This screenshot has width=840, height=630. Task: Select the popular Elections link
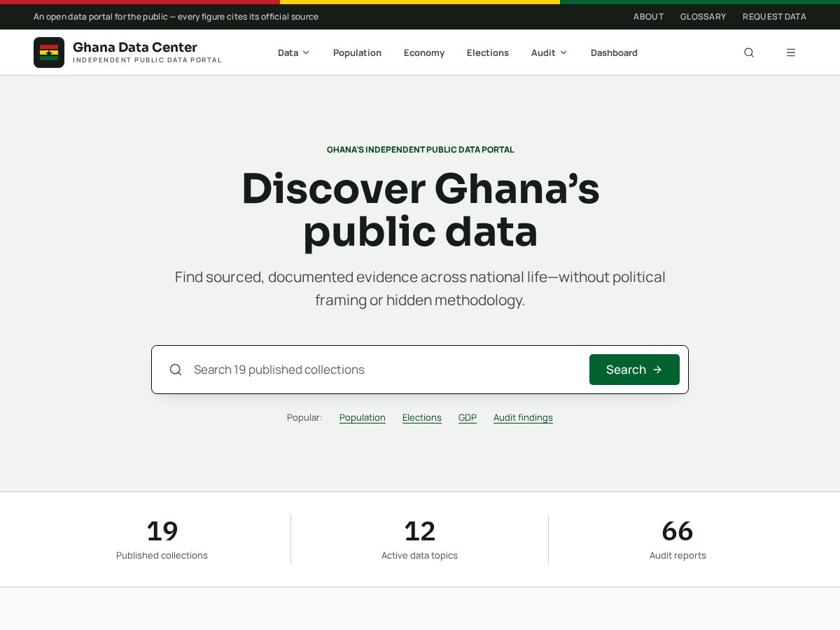pyautogui.click(x=422, y=417)
